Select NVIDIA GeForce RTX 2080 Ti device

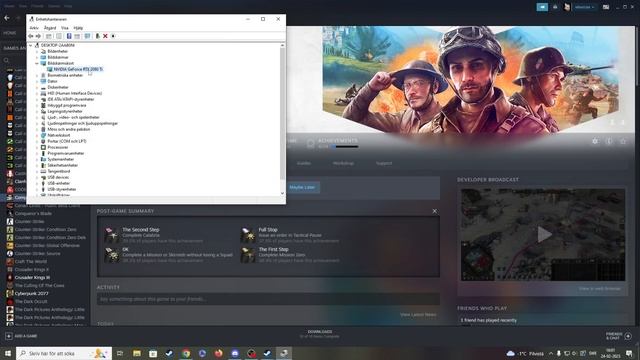point(78,69)
